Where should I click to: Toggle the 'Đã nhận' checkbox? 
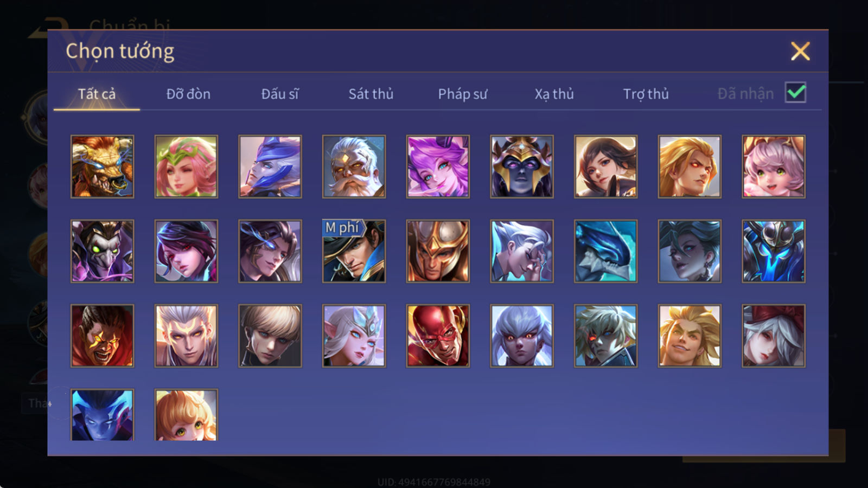pyautogui.click(x=795, y=93)
